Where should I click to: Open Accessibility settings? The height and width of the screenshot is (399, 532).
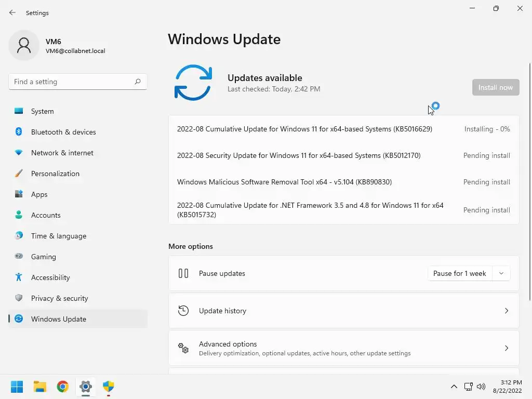[78, 277]
